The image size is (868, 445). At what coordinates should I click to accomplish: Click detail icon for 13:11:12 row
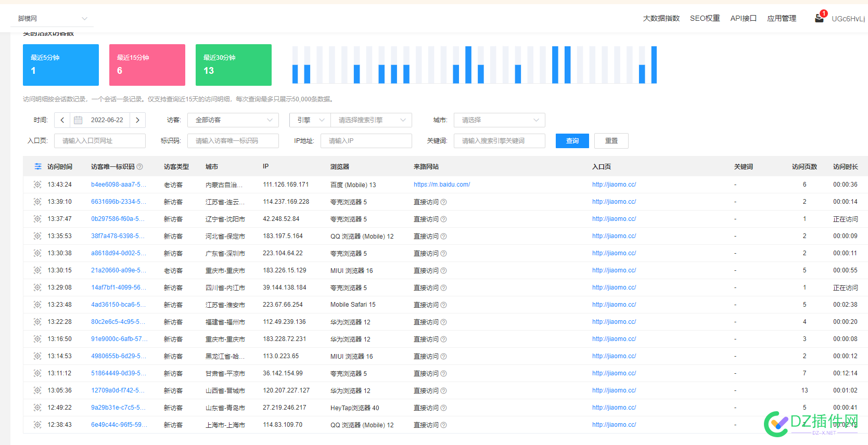(x=37, y=373)
